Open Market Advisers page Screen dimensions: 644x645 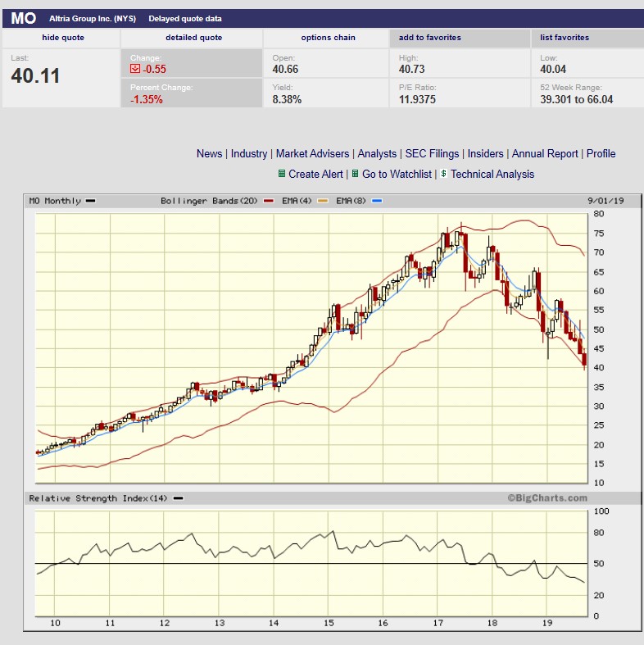tap(312, 154)
